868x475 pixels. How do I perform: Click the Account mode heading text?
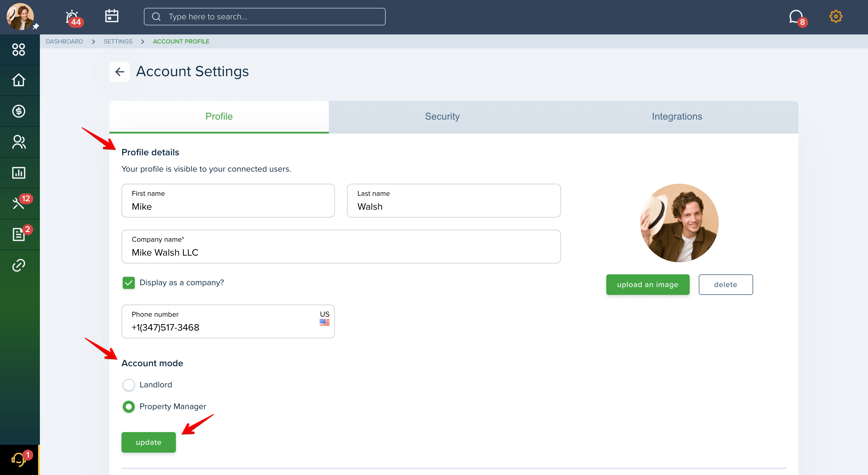point(152,363)
